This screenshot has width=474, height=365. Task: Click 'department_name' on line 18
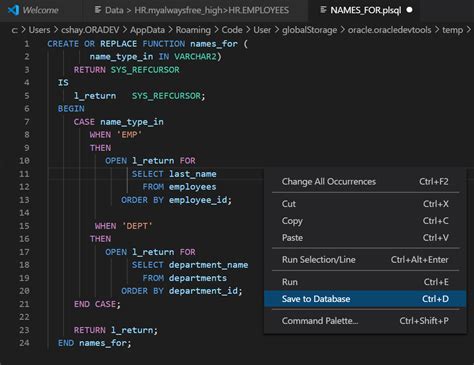pyautogui.click(x=208, y=265)
